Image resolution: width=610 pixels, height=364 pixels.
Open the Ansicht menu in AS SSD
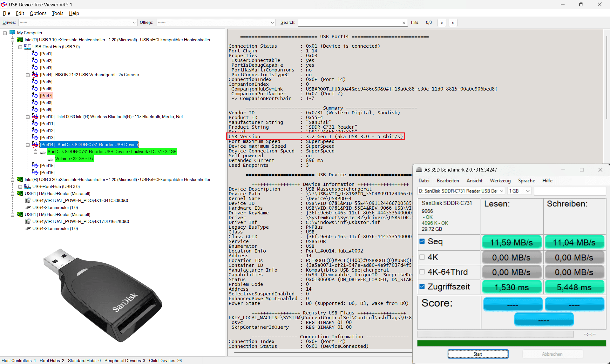point(474,181)
